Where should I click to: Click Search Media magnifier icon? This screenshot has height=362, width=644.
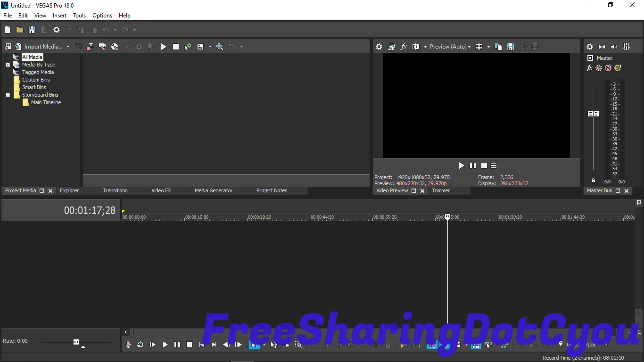[220, 47]
